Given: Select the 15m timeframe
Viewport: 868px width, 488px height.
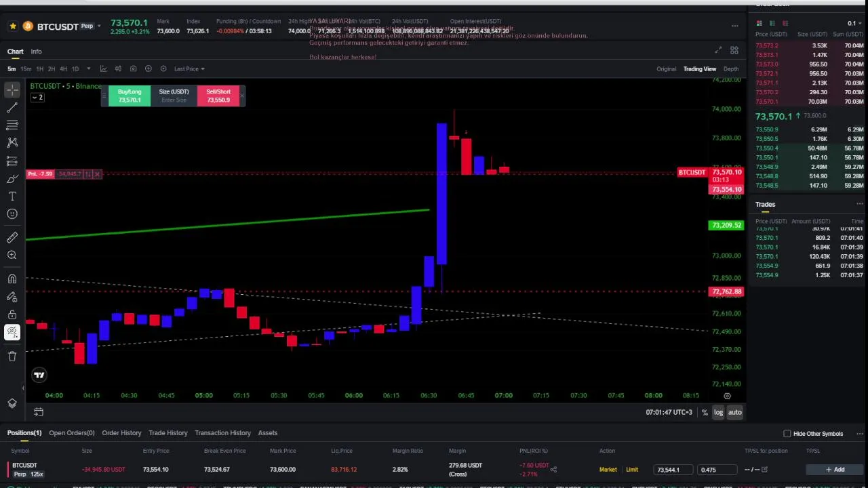Looking at the screenshot, I should [x=26, y=68].
